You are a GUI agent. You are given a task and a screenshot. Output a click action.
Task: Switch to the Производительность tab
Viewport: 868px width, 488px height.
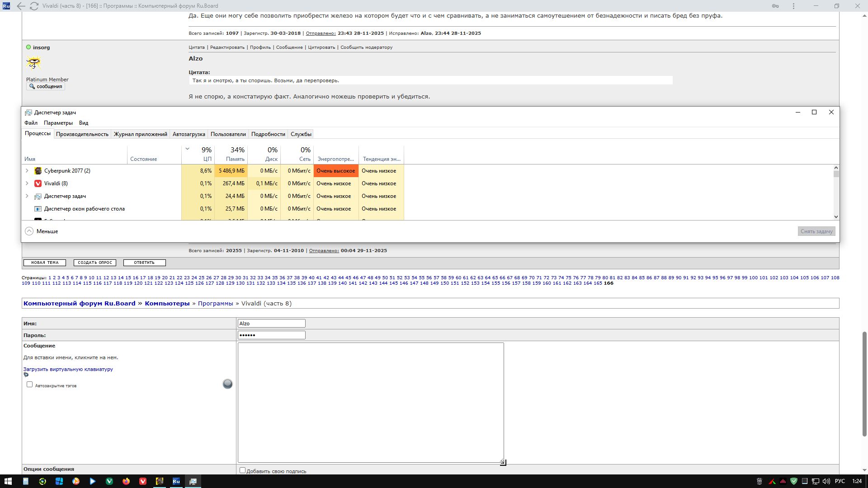tap(82, 134)
